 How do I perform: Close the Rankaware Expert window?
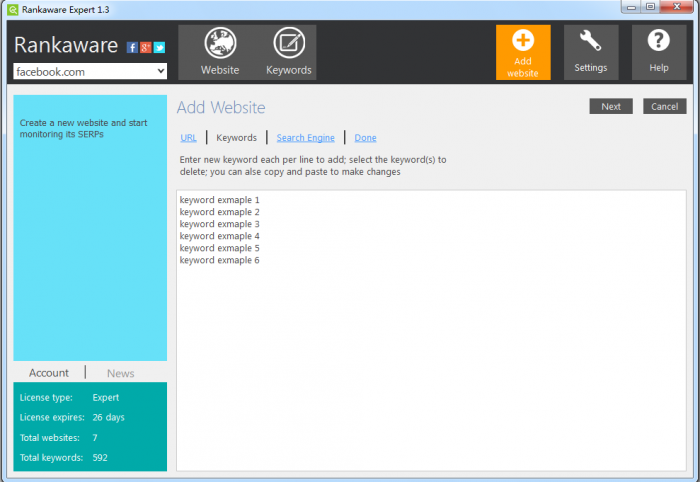click(x=677, y=7)
